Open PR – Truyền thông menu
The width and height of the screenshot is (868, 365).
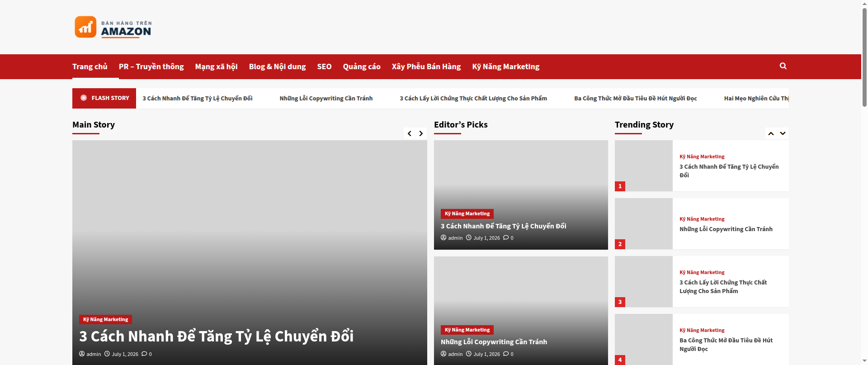(x=151, y=66)
